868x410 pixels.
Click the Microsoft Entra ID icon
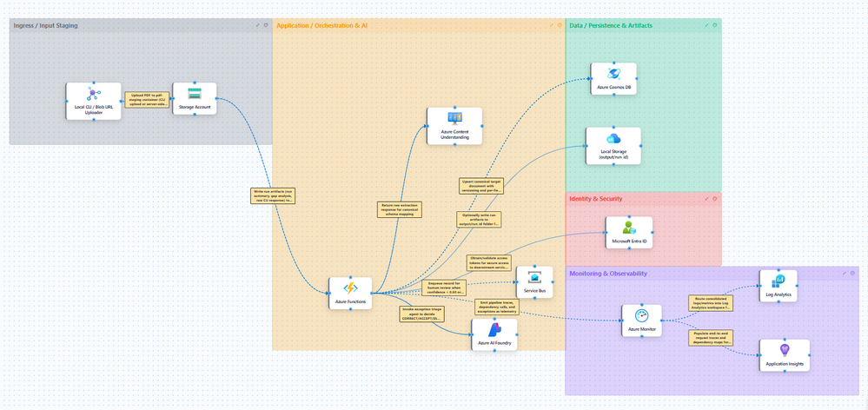[x=629, y=227]
